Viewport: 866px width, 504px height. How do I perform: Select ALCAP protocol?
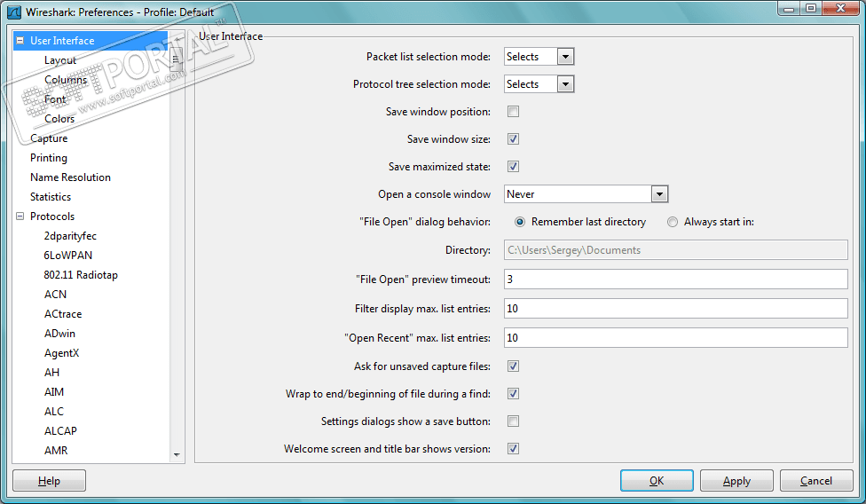(60, 431)
